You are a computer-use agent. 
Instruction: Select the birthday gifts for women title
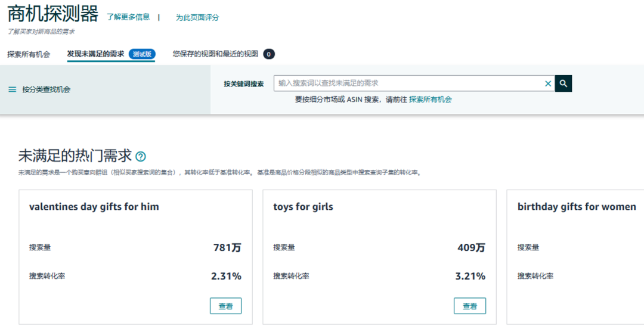(577, 207)
